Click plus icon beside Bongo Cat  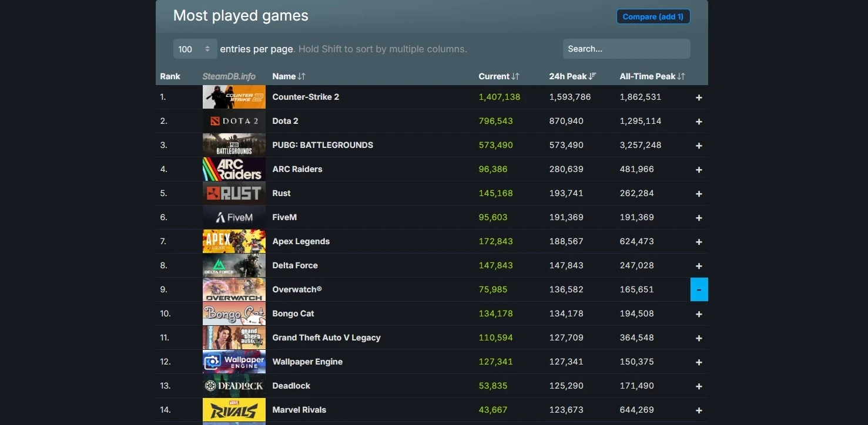(x=699, y=314)
